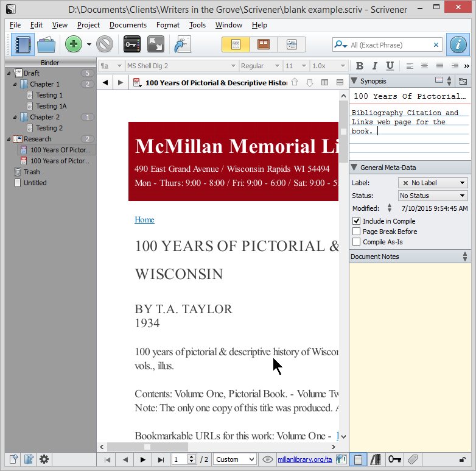Open Keywords panel via key icon
Viewport: 476px width, 471px height.
click(132, 44)
